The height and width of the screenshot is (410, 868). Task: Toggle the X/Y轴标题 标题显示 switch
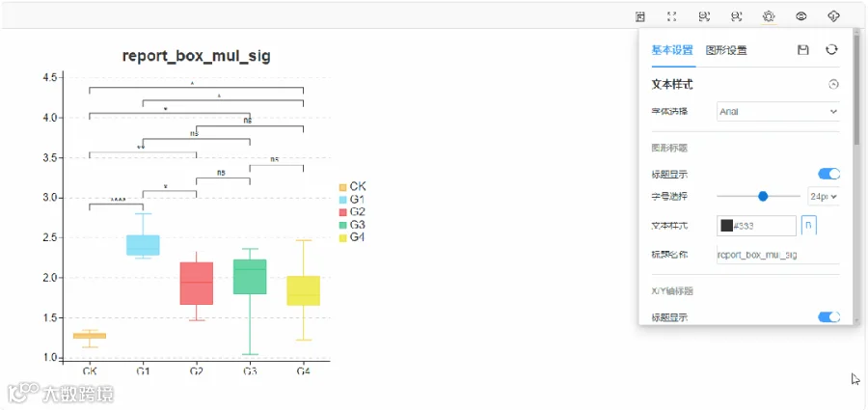click(828, 317)
